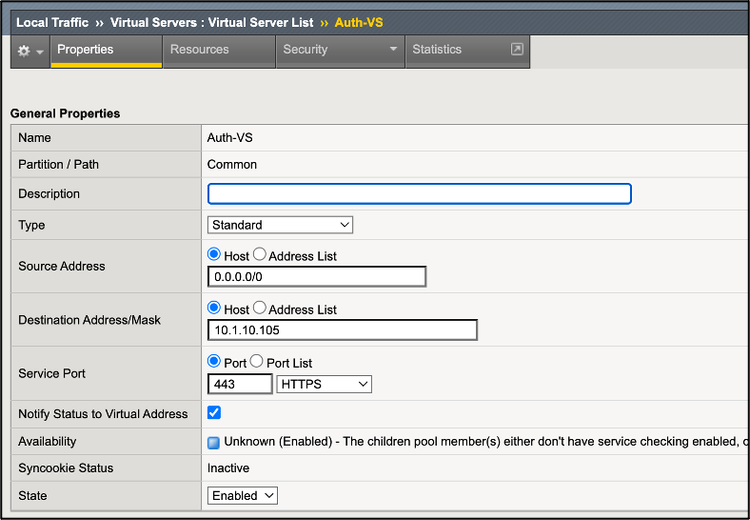
Task: Open the HTTPS service protocol dropdown
Action: (324, 384)
